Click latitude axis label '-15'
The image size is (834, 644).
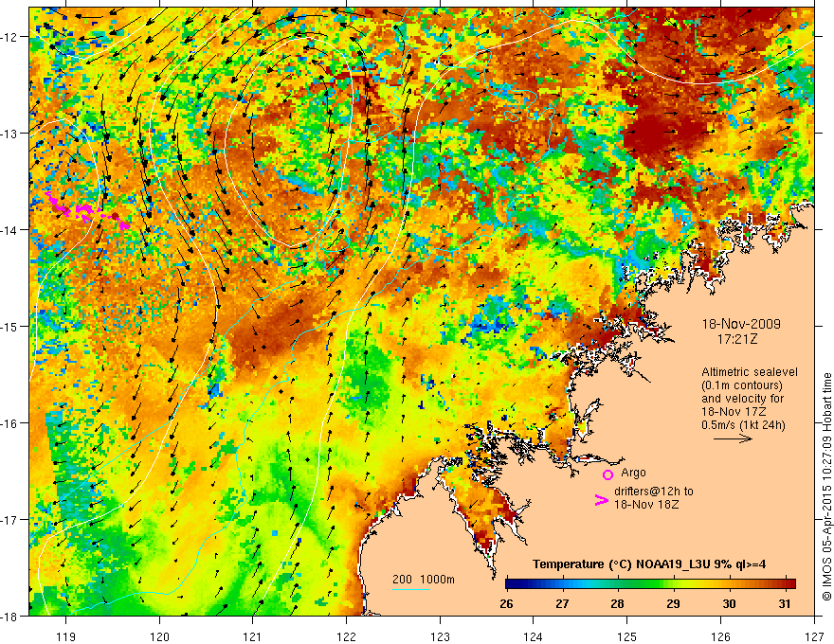coord(10,326)
